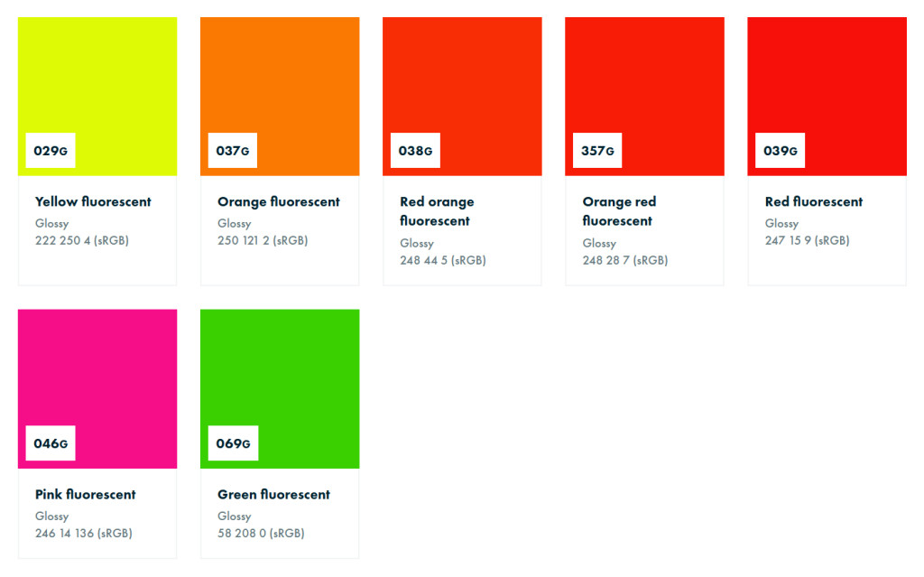Viewport: 924px width, 577px height.
Task: Click the Red orange fluorescent title
Action: (437, 211)
